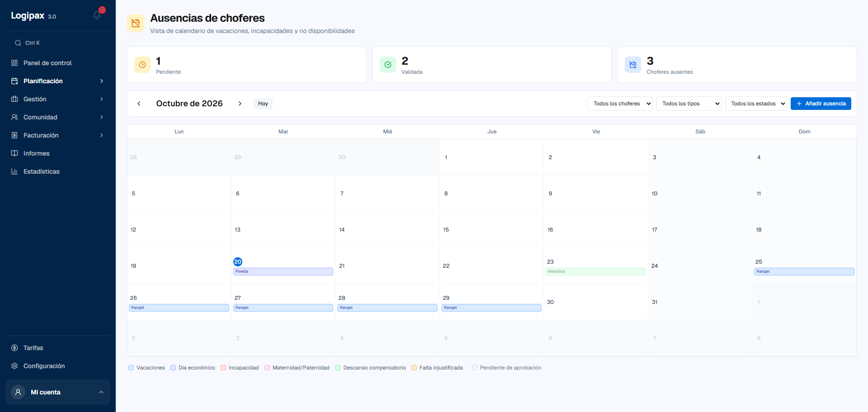The width and height of the screenshot is (868, 412).
Task: Click the Configuración gear icon
Action: pyautogui.click(x=14, y=366)
